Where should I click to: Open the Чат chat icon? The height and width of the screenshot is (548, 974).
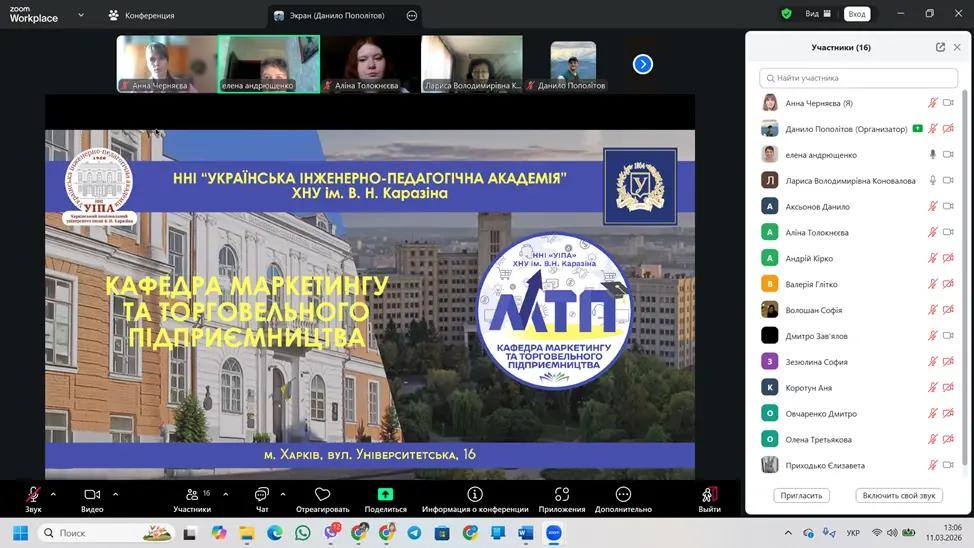click(262, 495)
